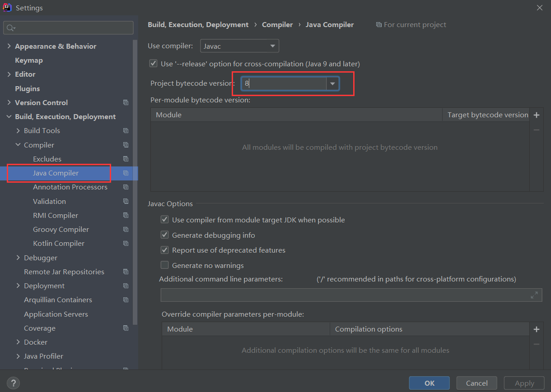Select Annotation Processors settings
Image resolution: width=551 pixels, height=392 pixels.
coord(70,187)
